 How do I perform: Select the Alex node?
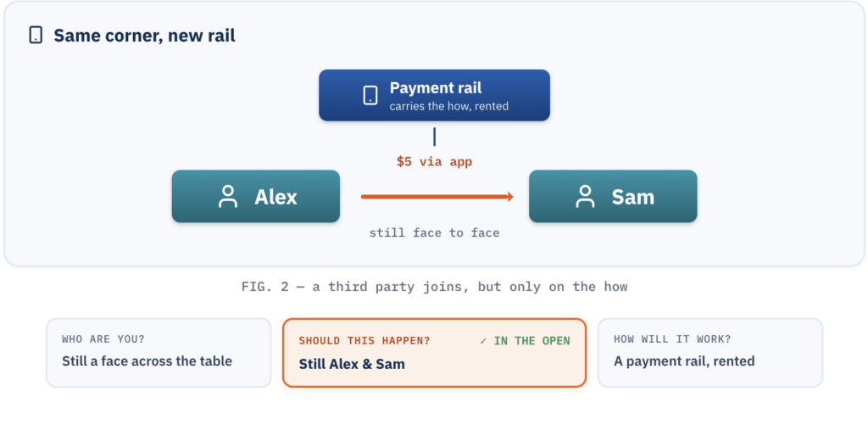pyautogui.click(x=256, y=196)
